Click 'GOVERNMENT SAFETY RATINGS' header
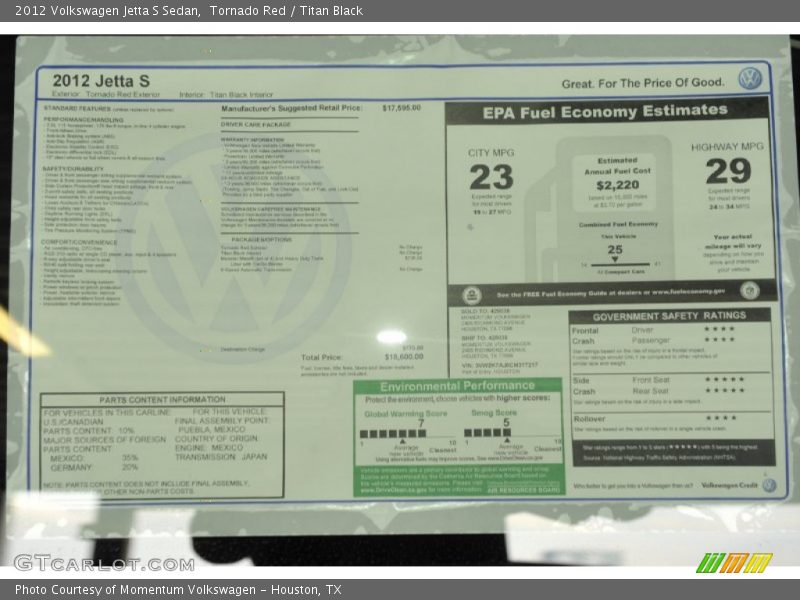This screenshot has width=800, height=600. (x=669, y=316)
